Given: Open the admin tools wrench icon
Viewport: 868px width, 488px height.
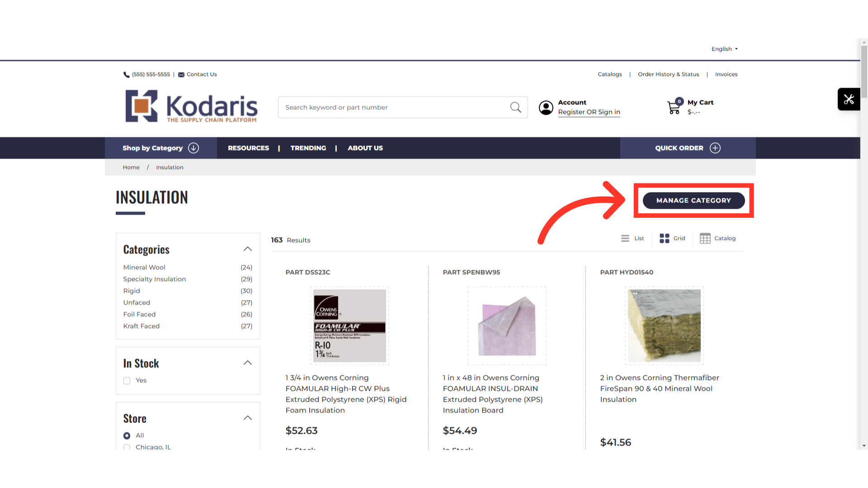Looking at the screenshot, I should 849,99.
